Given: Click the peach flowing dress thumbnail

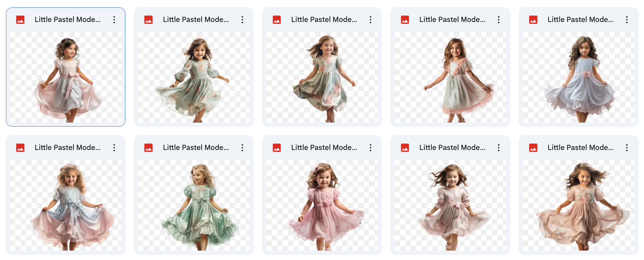Looking at the screenshot, I should pyautogui.click(x=578, y=205).
